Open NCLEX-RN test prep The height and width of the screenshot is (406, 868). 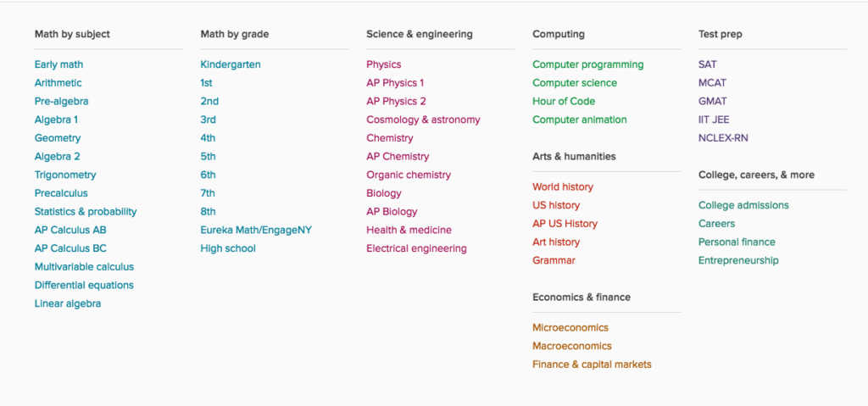[723, 138]
